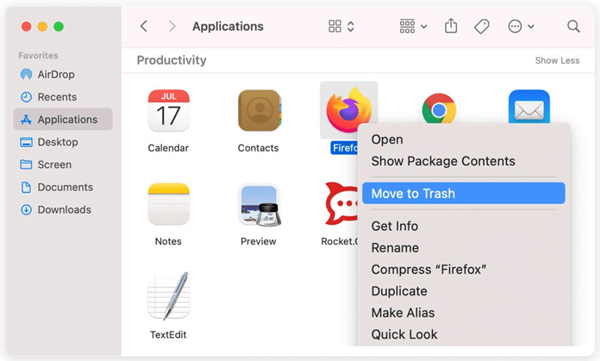Choose Open from the context menu
Screen dimensions: 600x361
pyautogui.click(x=463, y=139)
